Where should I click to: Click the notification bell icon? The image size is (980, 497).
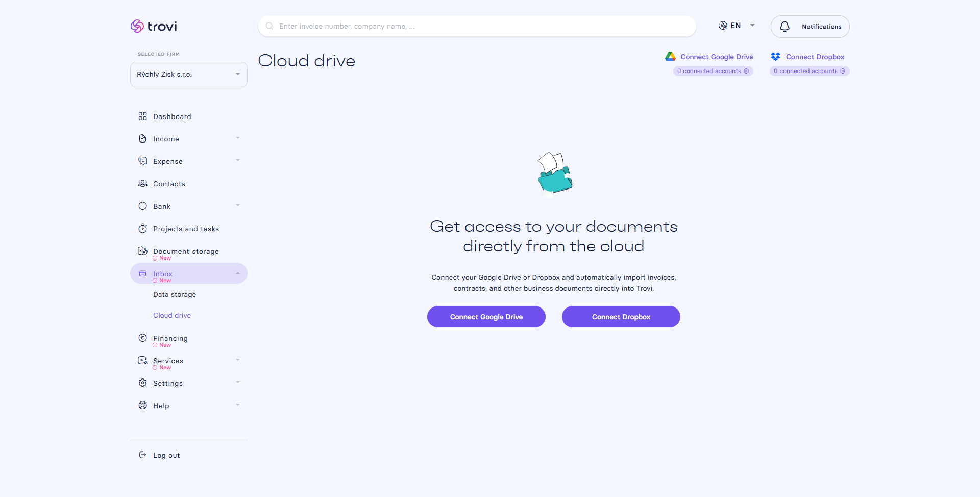click(x=785, y=27)
